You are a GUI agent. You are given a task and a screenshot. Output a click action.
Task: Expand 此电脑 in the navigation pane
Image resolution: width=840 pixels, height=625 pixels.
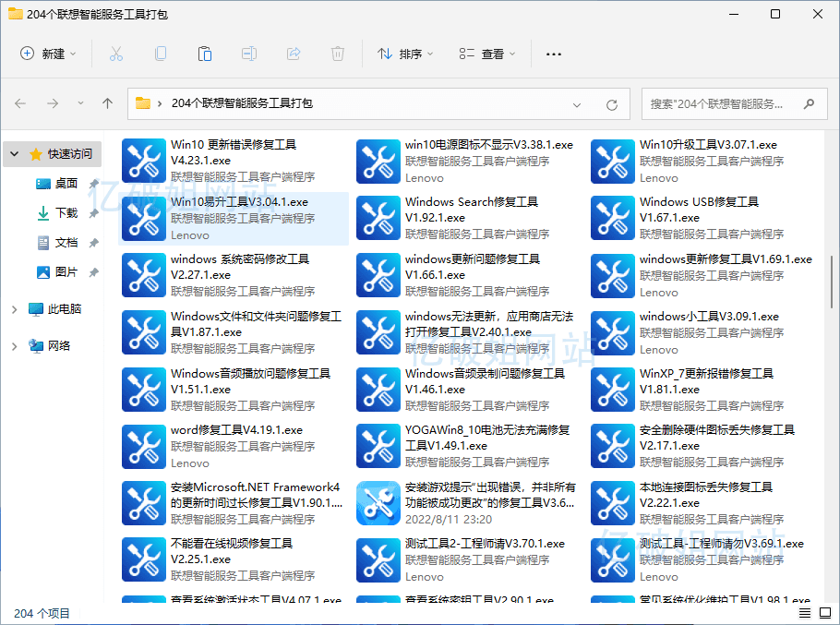16,309
